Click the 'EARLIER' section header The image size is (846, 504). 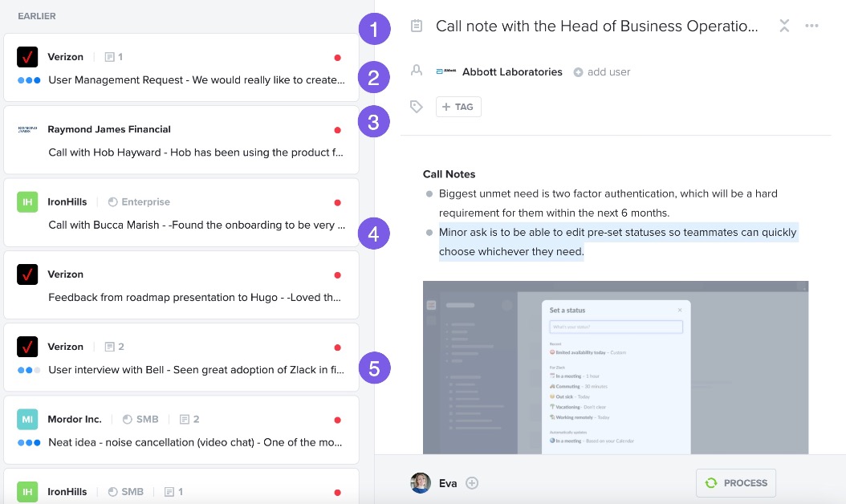pos(37,16)
